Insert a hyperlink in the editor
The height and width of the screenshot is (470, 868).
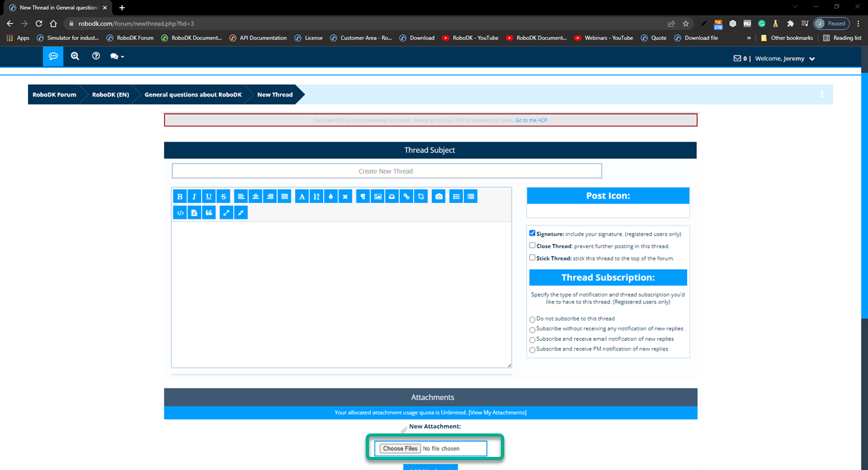tap(406, 196)
